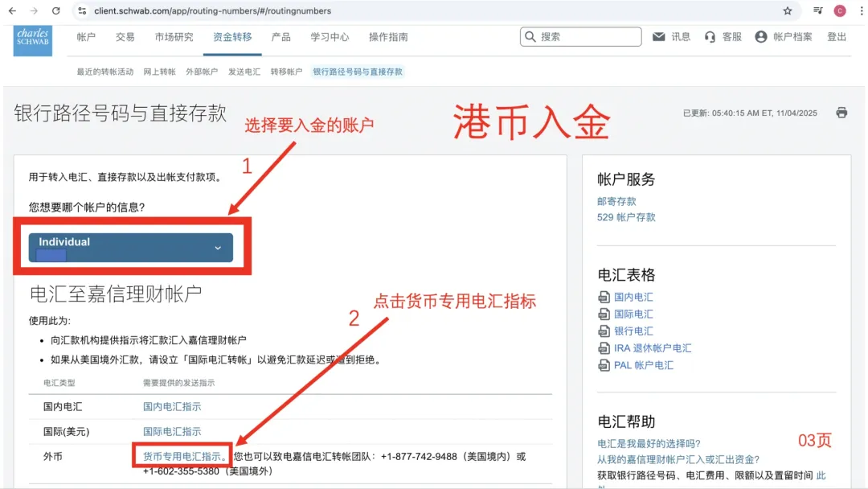Click the form icon beside 银行电汇
Viewport: 868px width, 489px height.
tap(604, 331)
